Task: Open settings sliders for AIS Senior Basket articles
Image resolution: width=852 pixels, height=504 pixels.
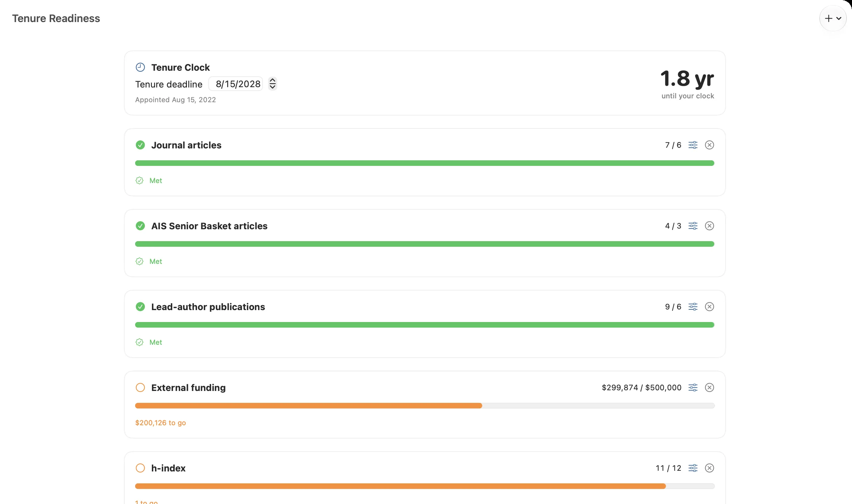Action: point(693,226)
